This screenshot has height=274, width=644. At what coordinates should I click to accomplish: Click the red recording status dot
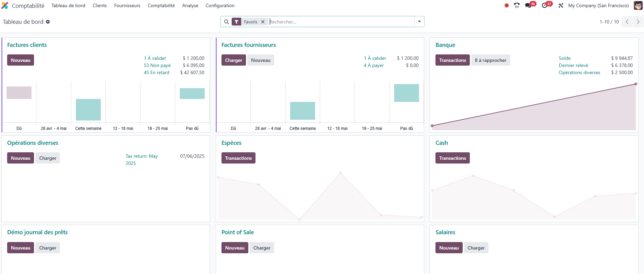click(507, 5)
